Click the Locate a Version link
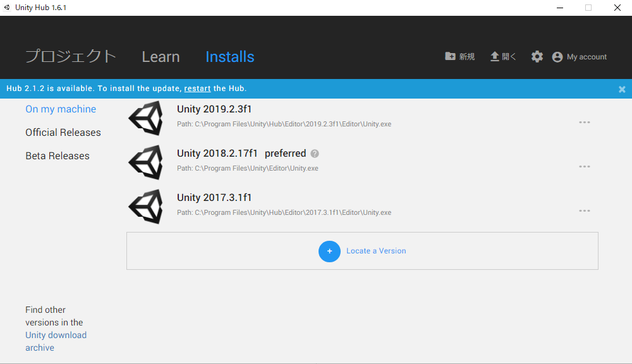The width and height of the screenshot is (632, 364). 376,251
